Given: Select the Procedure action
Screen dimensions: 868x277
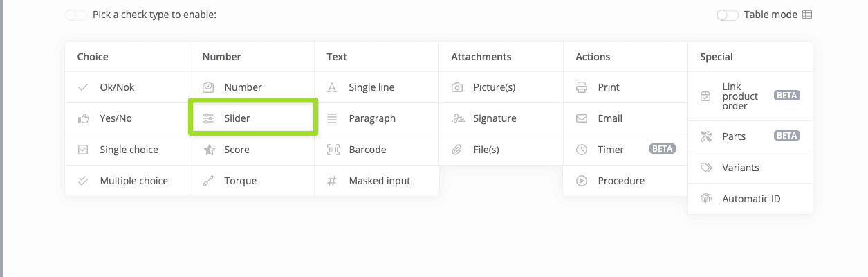Looking at the screenshot, I should (x=621, y=181).
